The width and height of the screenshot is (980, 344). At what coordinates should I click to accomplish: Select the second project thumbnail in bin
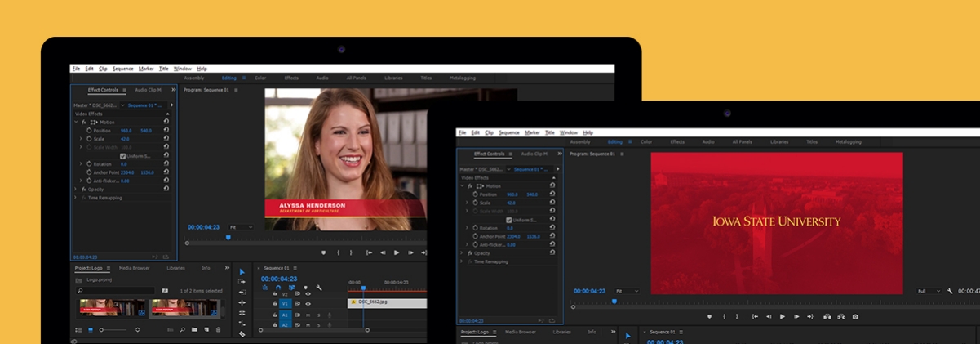click(184, 309)
